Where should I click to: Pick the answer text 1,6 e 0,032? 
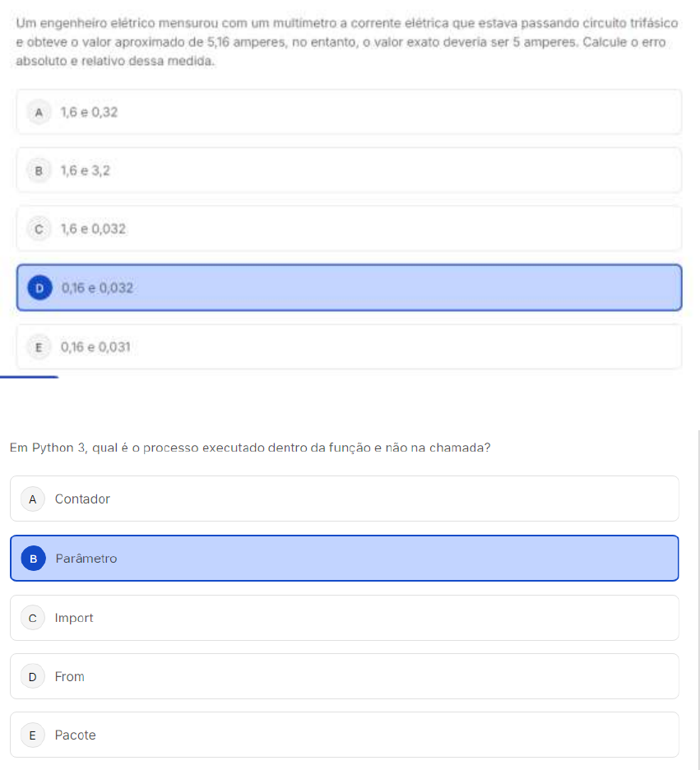point(93,230)
